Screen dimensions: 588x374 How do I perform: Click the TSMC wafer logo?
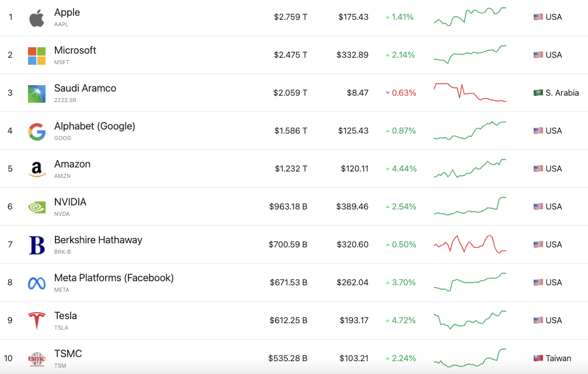point(37,359)
